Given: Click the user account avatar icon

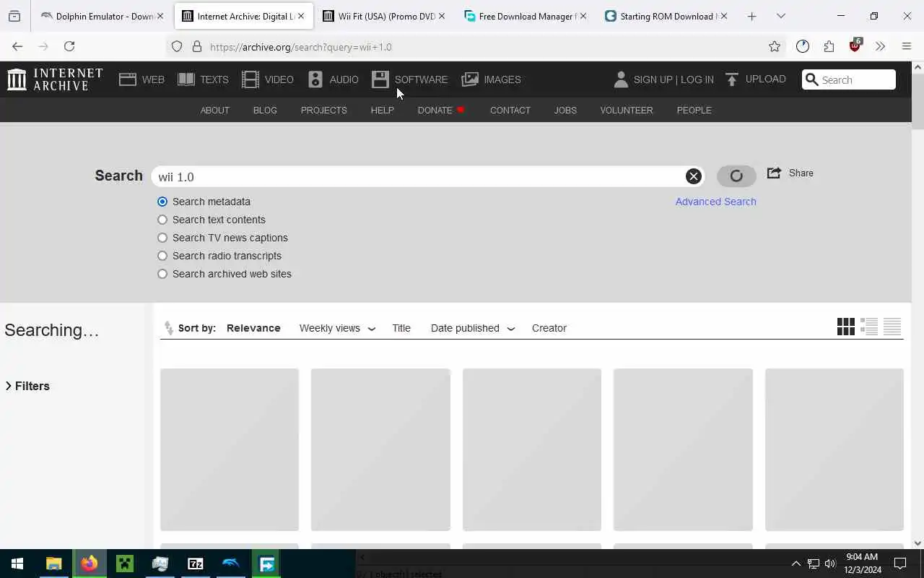Looking at the screenshot, I should 621,79.
